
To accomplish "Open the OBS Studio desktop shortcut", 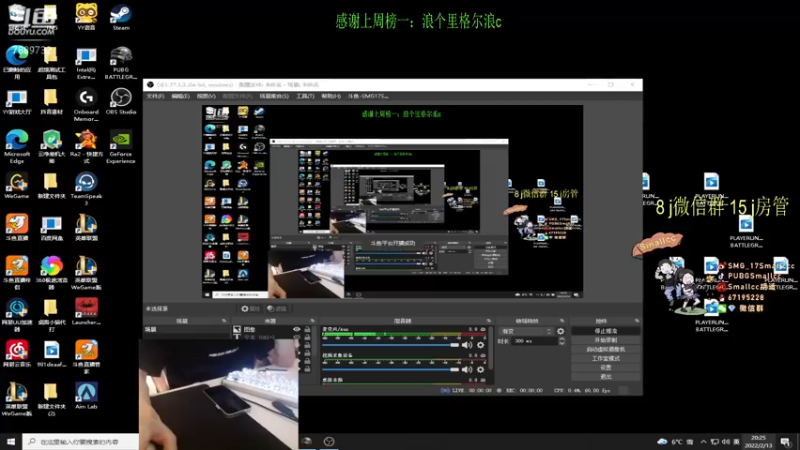I will coord(121,101).
